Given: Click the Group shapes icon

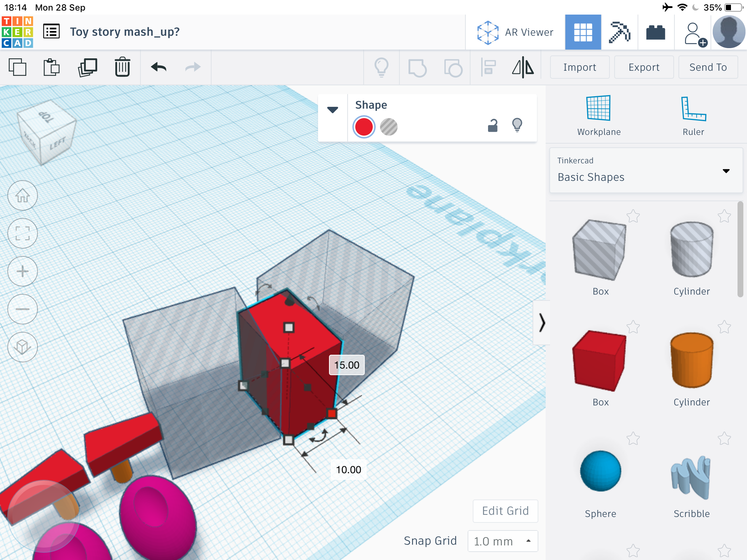Looking at the screenshot, I should pyautogui.click(x=417, y=68).
